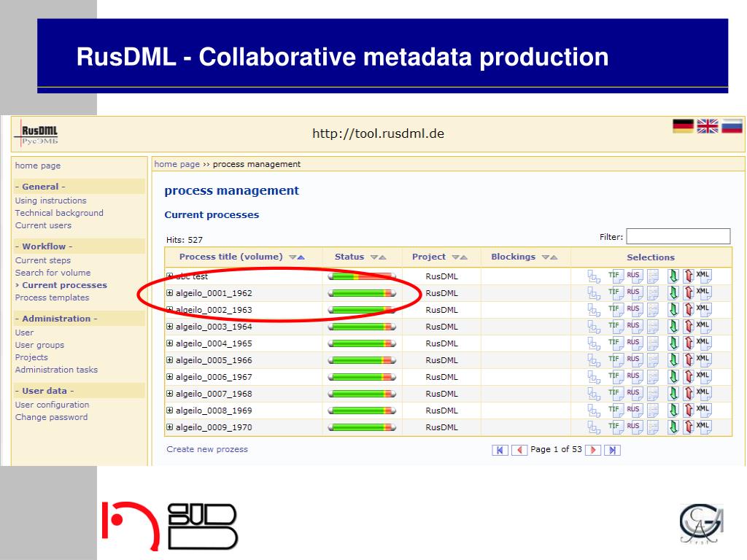
Task: Click the RUS icon for algeilo_0006_1967
Action: pos(634,377)
